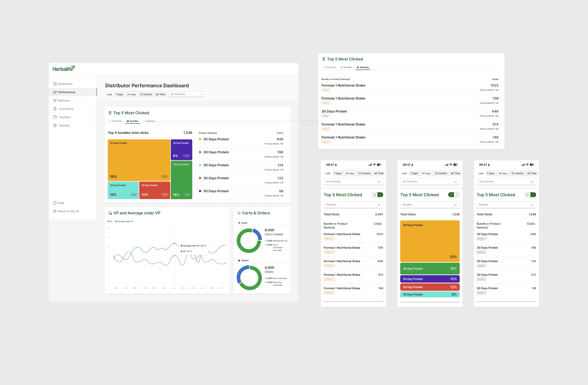Screen dimensions: 588x385
Task: Expand the Settings sidebar chevron
Action: pos(91,126)
